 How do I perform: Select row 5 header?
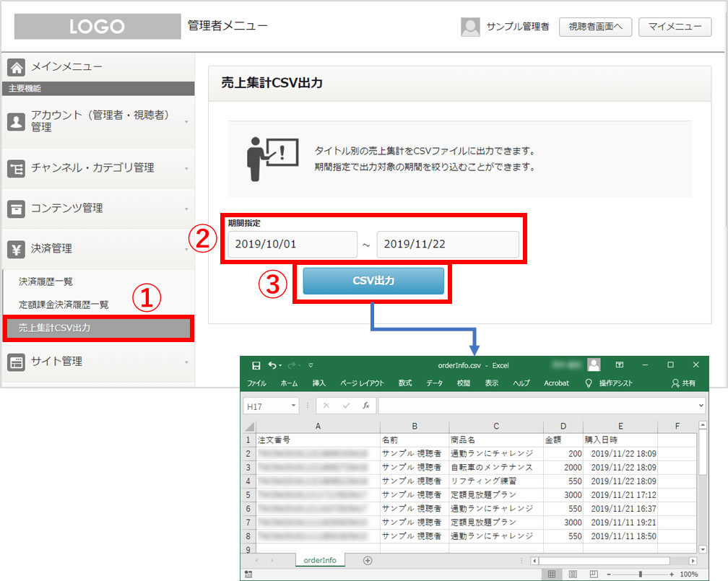click(248, 495)
